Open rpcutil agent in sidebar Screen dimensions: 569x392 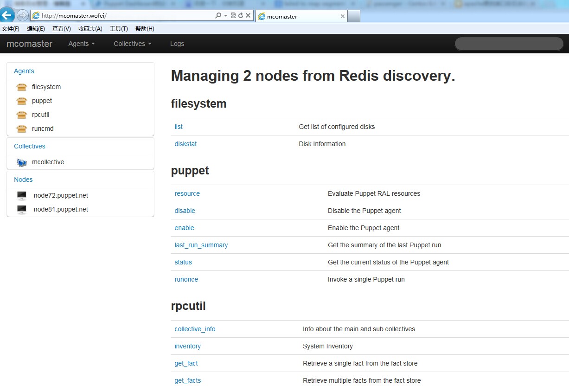point(41,115)
